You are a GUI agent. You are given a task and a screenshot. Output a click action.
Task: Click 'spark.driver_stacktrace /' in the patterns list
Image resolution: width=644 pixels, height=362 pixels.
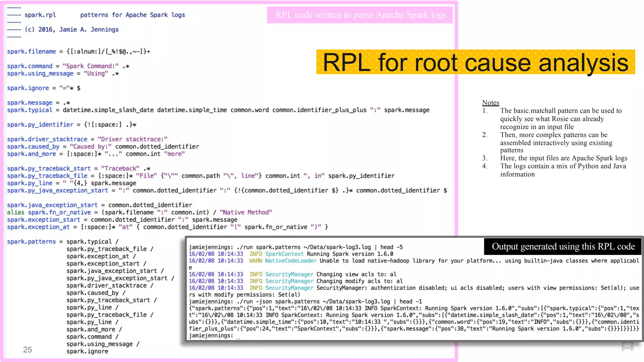[110, 286]
